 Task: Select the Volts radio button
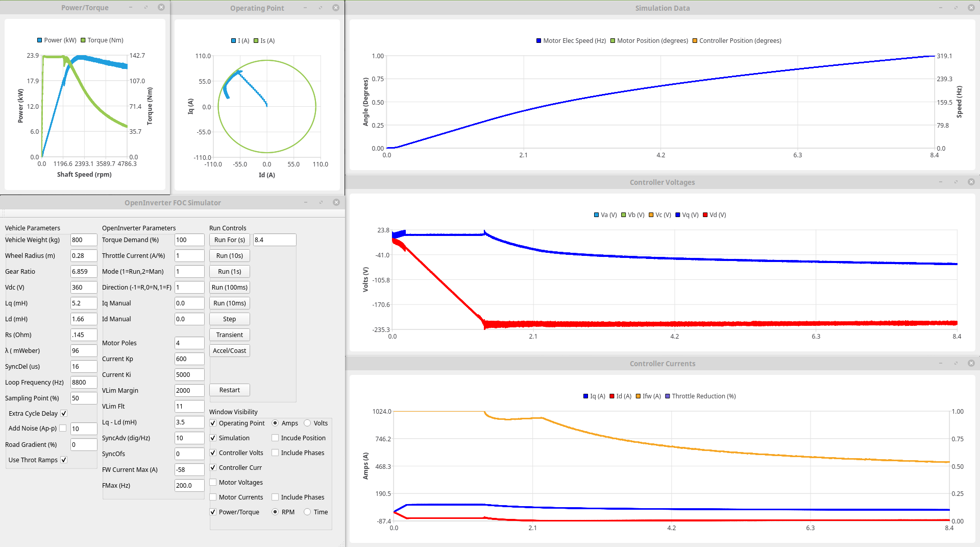click(x=307, y=423)
